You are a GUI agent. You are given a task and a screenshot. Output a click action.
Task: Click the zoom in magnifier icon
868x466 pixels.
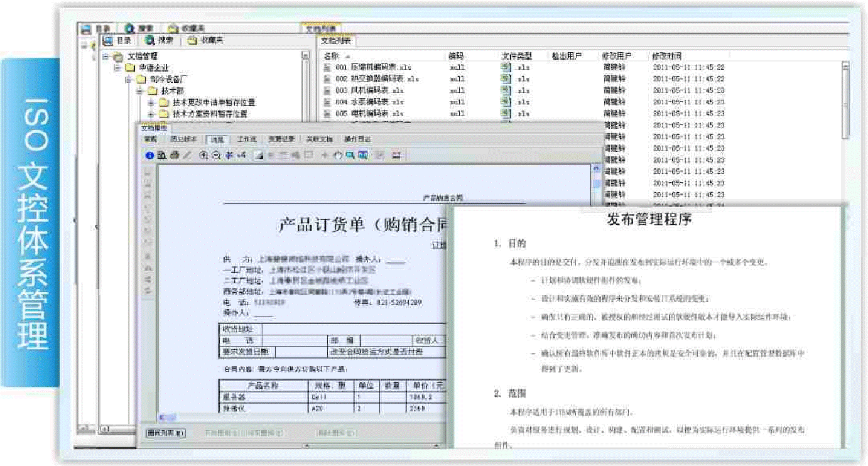203,155
